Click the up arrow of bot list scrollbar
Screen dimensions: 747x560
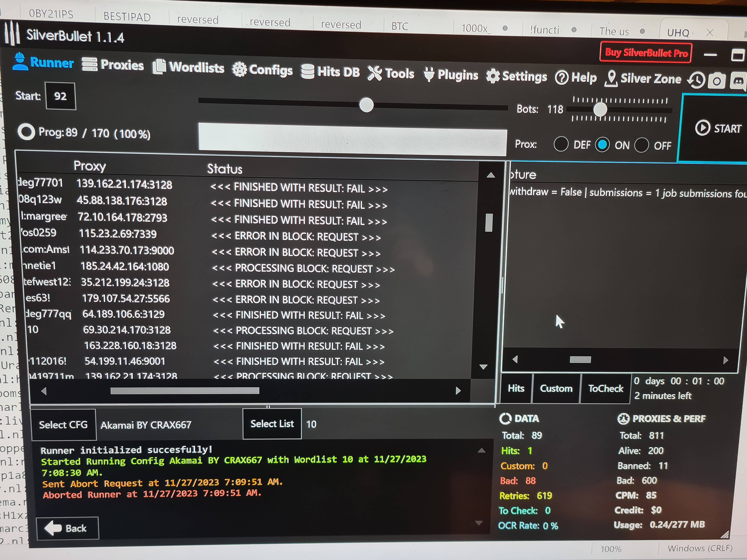coord(491,175)
